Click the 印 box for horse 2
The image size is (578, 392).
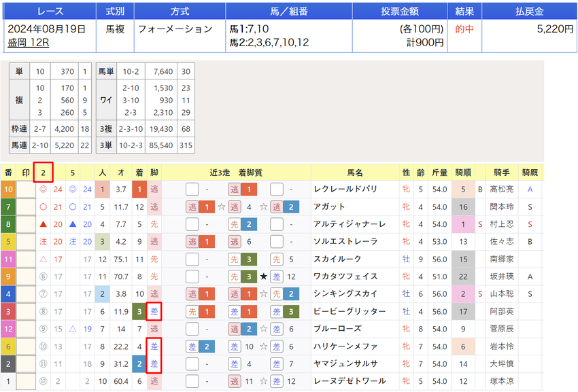click(x=26, y=364)
